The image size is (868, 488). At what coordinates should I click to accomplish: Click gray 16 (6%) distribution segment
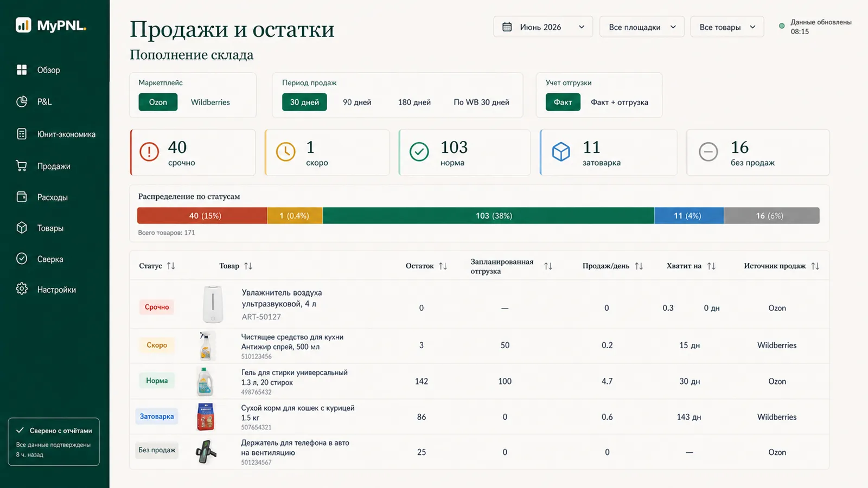[x=771, y=215]
